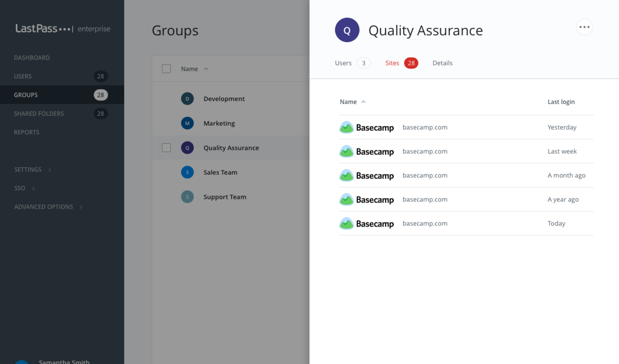
Task: Select the Marketing group row
Action: pos(231,123)
